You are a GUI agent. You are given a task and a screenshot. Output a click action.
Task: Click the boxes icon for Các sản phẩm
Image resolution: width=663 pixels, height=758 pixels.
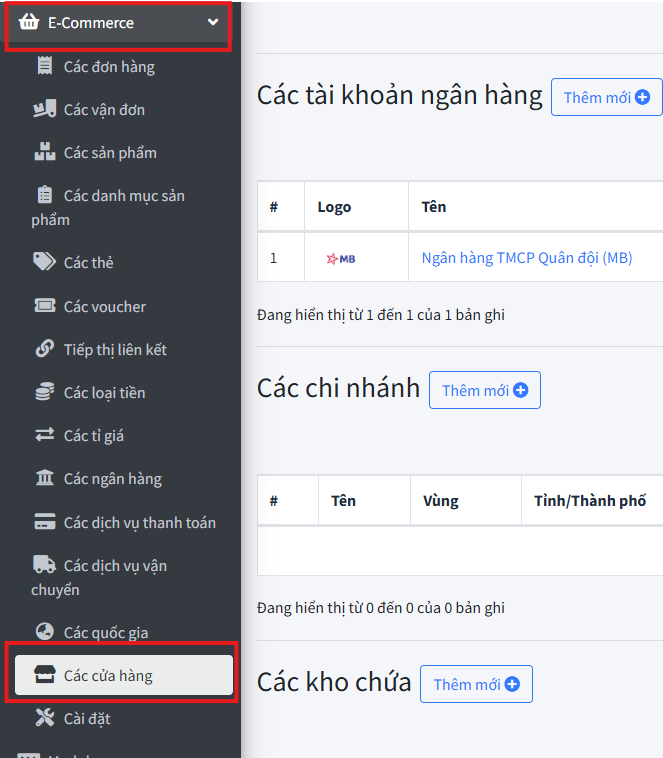[44, 152]
